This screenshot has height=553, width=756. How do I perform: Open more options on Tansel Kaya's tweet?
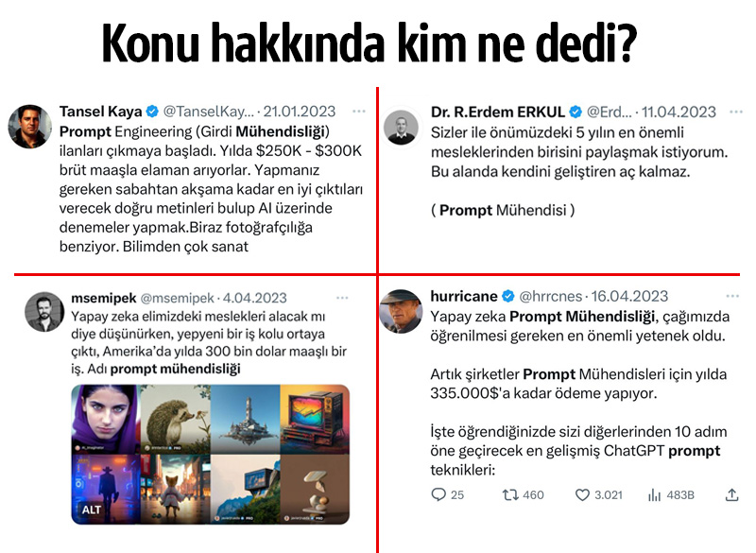pyautogui.click(x=359, y=112)
